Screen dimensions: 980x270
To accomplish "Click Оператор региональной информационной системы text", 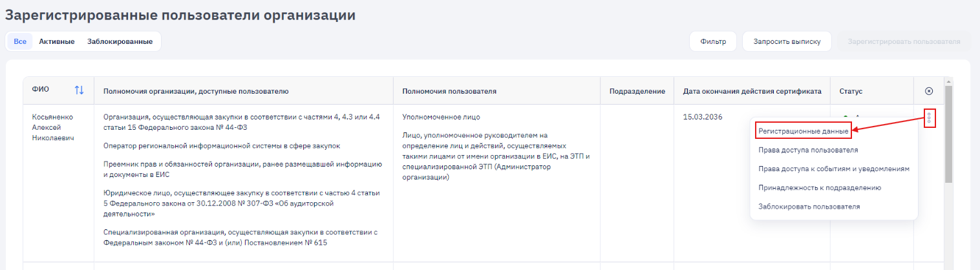I will 222,146.
